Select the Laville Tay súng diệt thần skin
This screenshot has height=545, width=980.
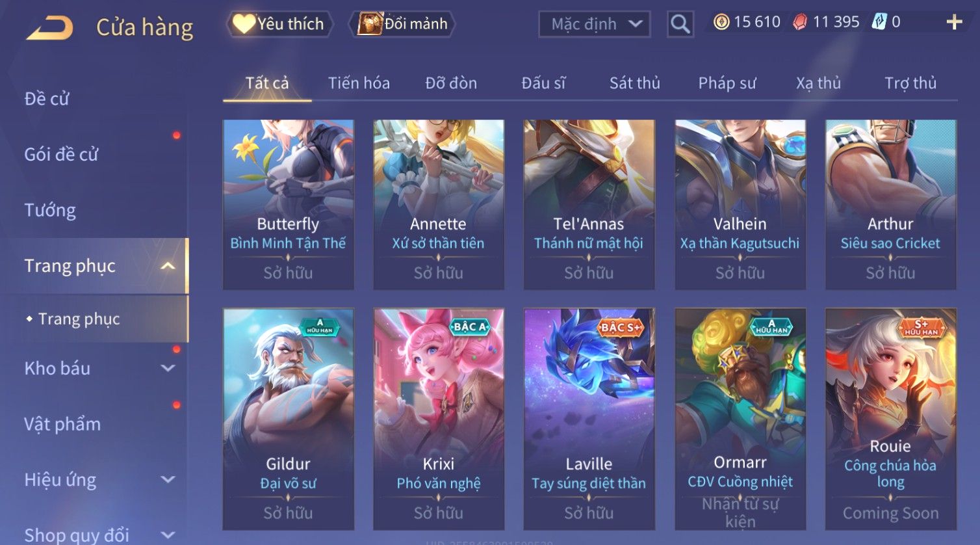589,419
